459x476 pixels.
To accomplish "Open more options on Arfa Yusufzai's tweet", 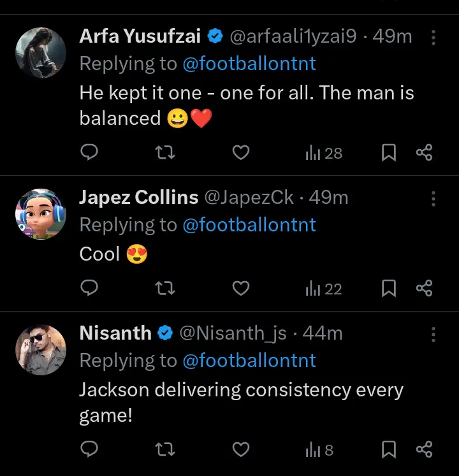I will point(433,38).
